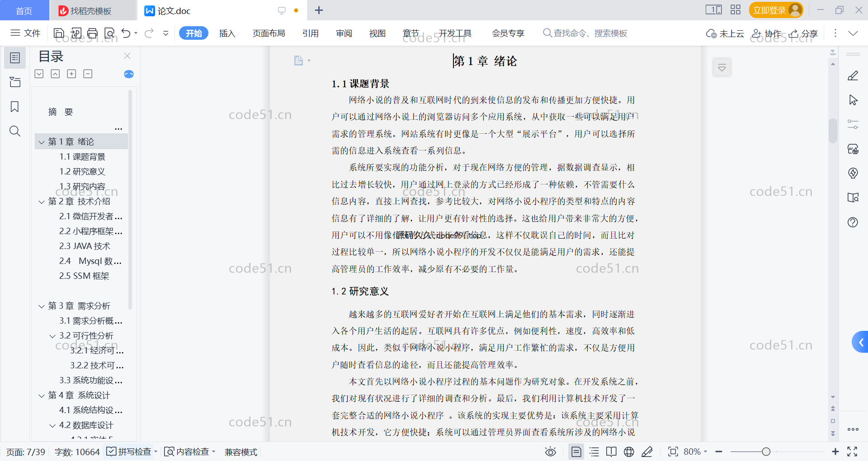This screenshot has height=461, width=868.
Task: Click the print preview icon
Action: [x=109, y=33]
